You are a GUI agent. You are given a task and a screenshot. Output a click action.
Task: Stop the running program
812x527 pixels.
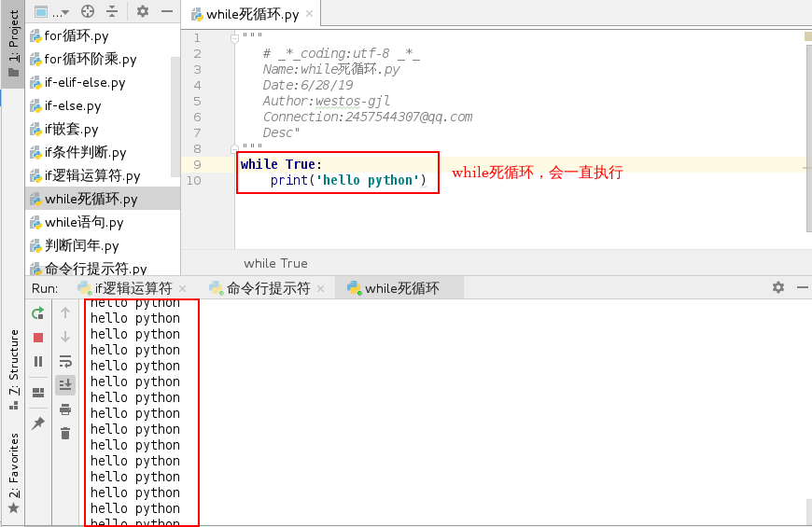pos(38,338)
